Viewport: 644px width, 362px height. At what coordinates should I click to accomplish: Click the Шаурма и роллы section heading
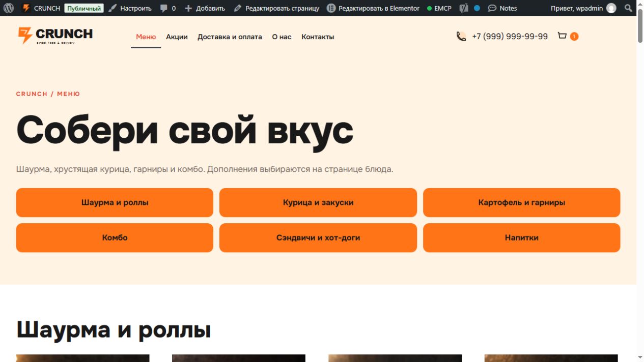tap(114, 329)
